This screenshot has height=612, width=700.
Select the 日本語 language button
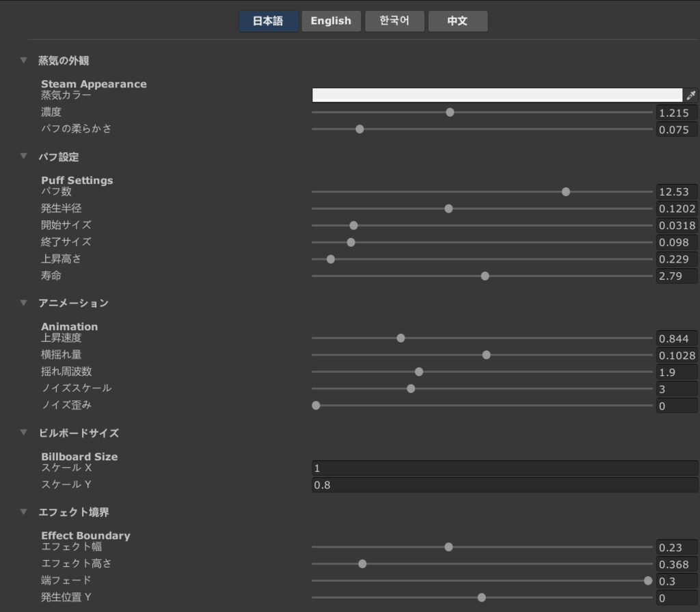pos(268,21)
